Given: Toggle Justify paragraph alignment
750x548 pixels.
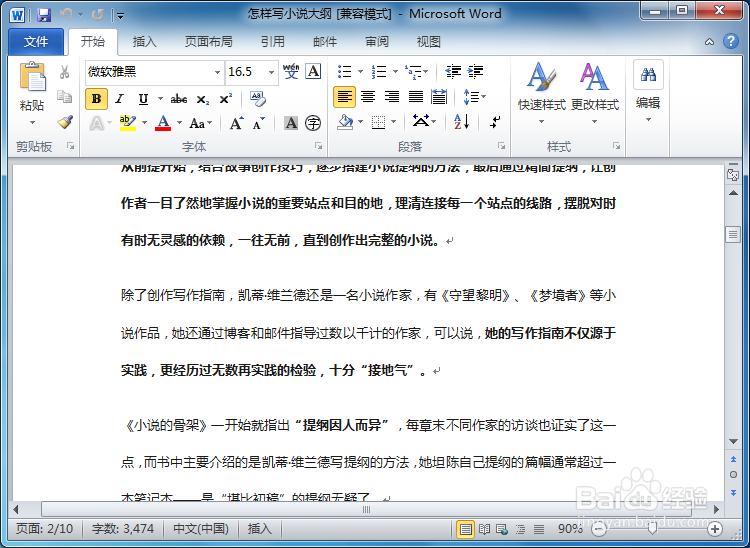Looking at the screenshot, I should [416, 97].
